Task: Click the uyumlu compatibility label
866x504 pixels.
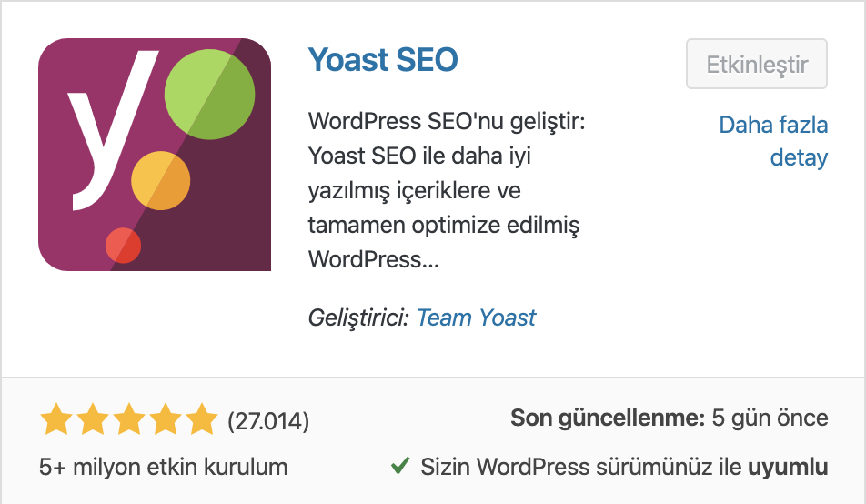Action: pos(788,468)
